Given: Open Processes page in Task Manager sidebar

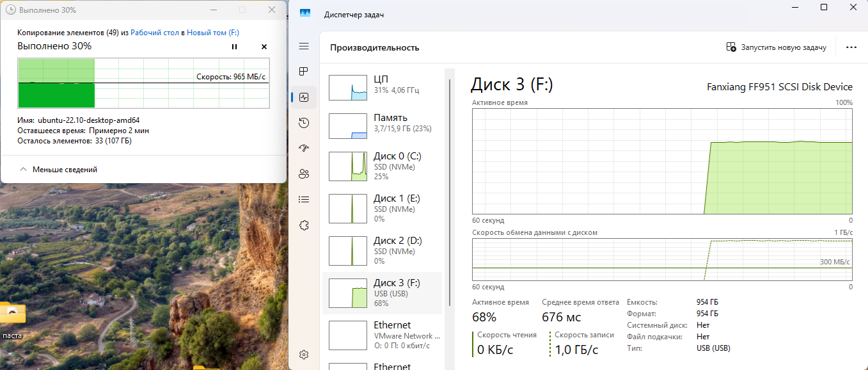Looking at the screenshot, I should tap(304, 72).
